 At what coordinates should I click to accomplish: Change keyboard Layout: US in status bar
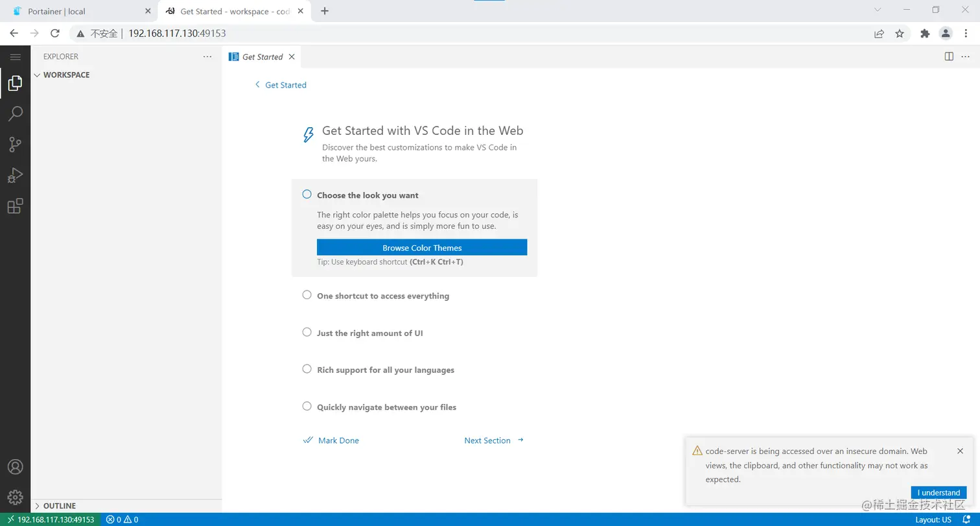point(933,520)
